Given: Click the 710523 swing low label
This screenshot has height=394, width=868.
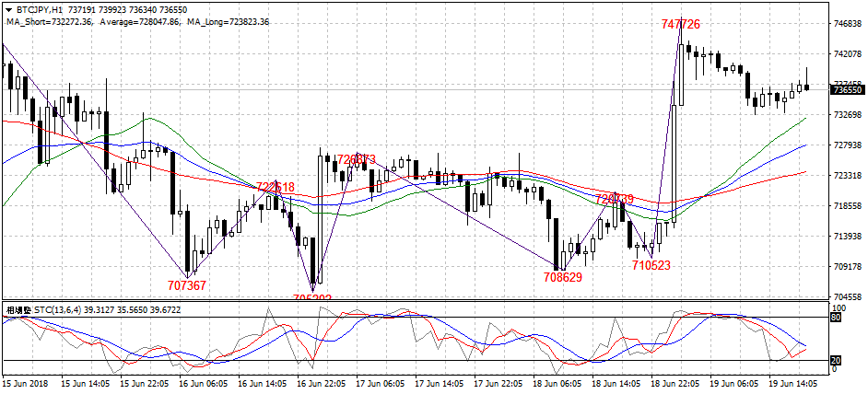Looking at the screenshot, I should (x=651, y=265).
